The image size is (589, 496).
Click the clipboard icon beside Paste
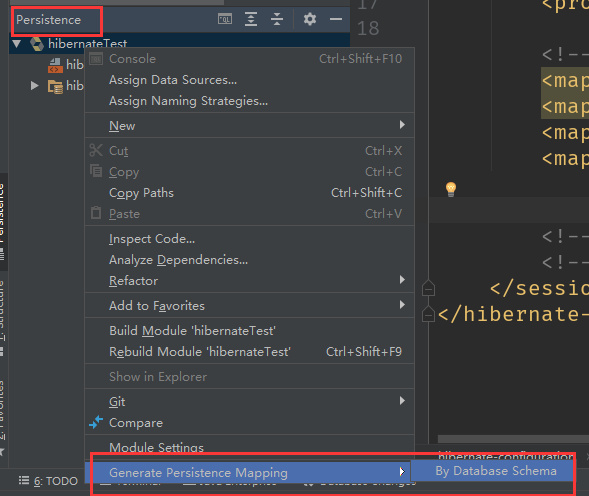click(96, 213)
